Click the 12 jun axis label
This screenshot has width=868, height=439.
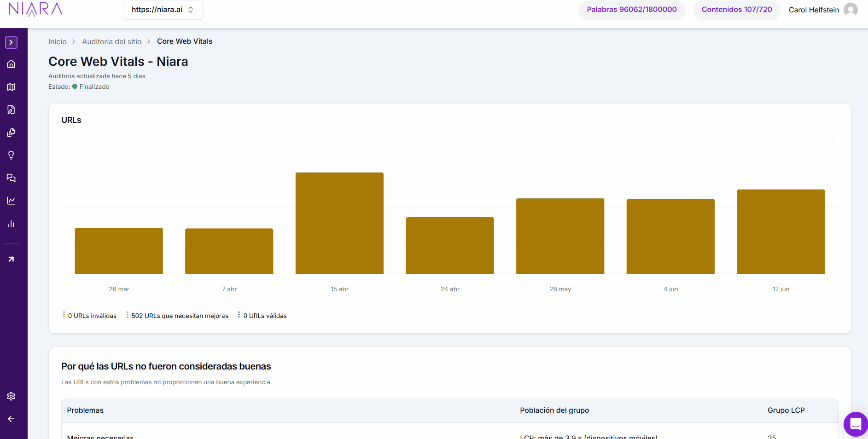click(x=781, y=289)
